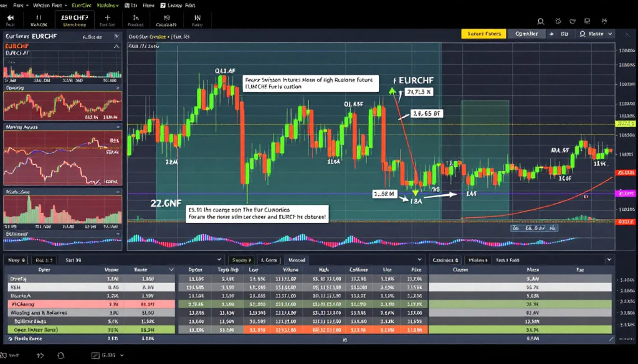Open the dropdown chevron of the right bottom panel
Image resolution: width=638 pixels, height=364 pixels.
tap(609, 259)
